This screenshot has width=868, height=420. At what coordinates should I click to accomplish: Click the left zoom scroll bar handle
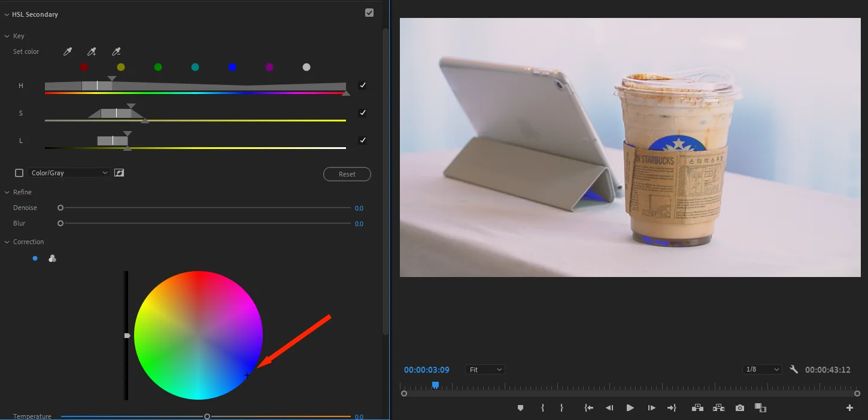point(404,394)
